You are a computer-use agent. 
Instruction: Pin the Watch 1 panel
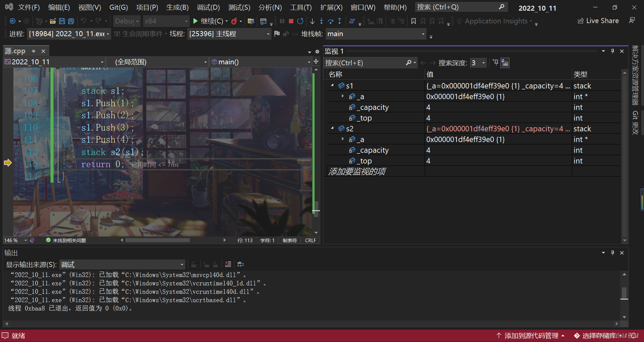tap(612, 51)
